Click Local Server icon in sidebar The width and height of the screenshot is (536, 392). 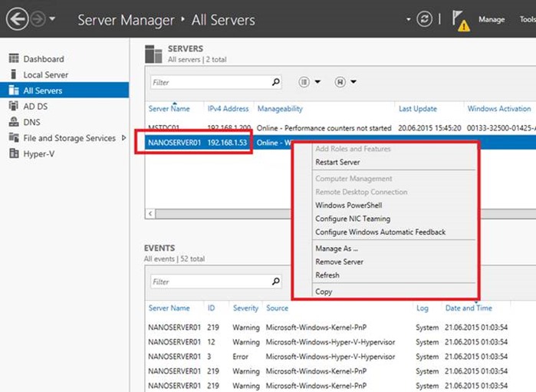point(14,74)
